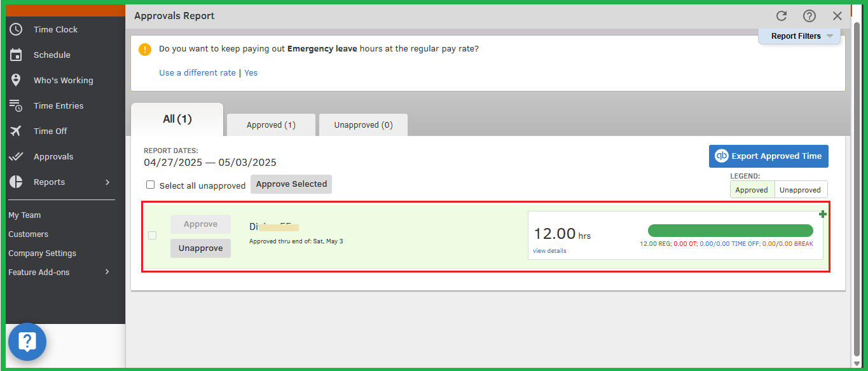Viewport: 868px width, 371px height.
Task: Open Time Entries list icon
Action: coord(16,105)
